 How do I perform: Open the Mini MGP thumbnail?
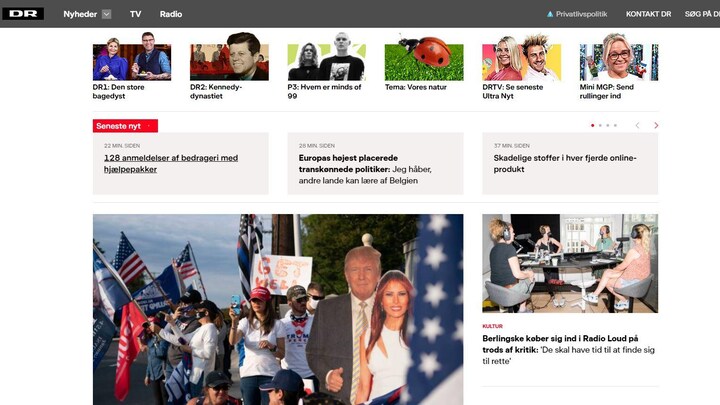click(619, 56)
